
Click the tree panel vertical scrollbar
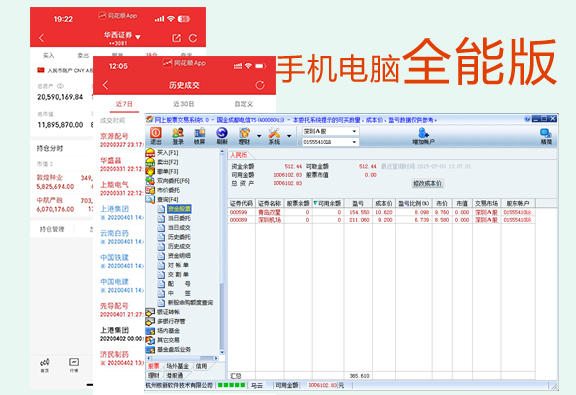[222, 251]
